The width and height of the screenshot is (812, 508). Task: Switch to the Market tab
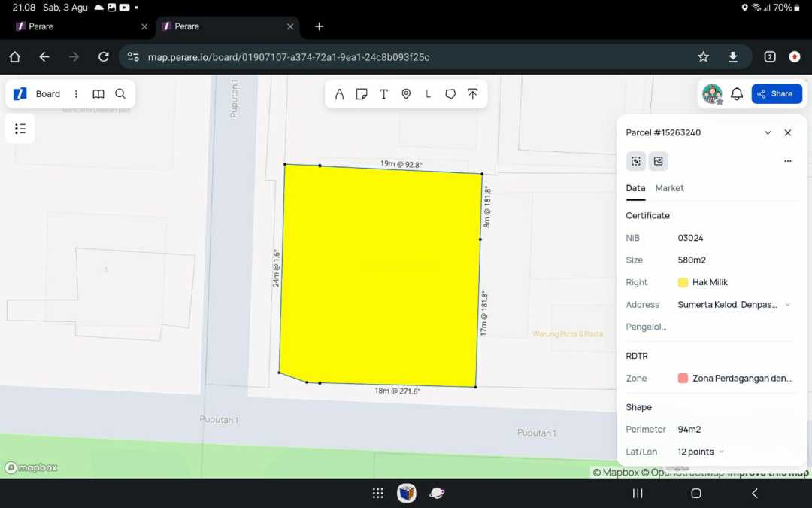pos(669,188)
